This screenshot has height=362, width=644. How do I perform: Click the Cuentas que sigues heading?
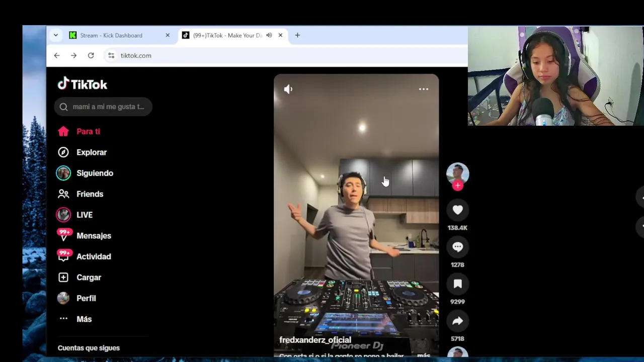[x=89, y=348]
